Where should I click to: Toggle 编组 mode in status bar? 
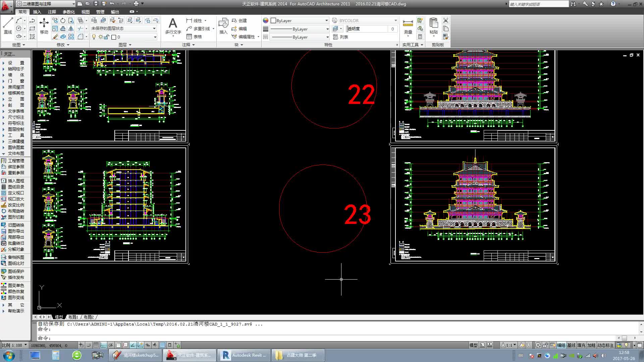click(x=561, y=345)
